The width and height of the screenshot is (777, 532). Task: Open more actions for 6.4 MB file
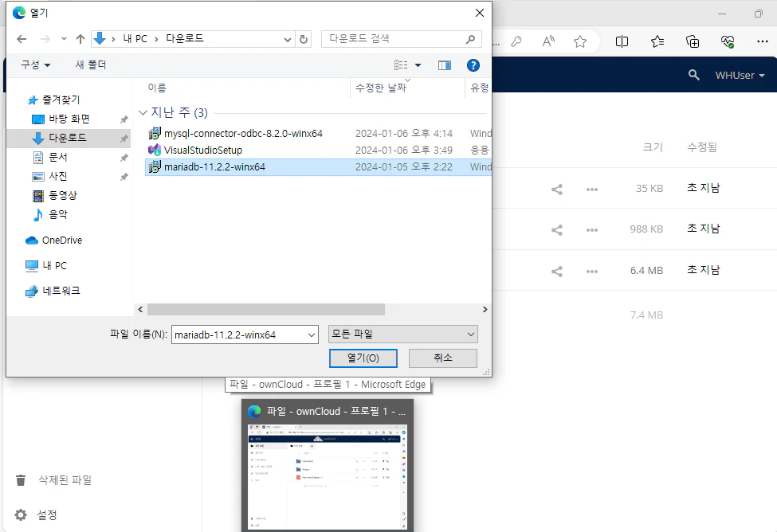tap(591, 272)
